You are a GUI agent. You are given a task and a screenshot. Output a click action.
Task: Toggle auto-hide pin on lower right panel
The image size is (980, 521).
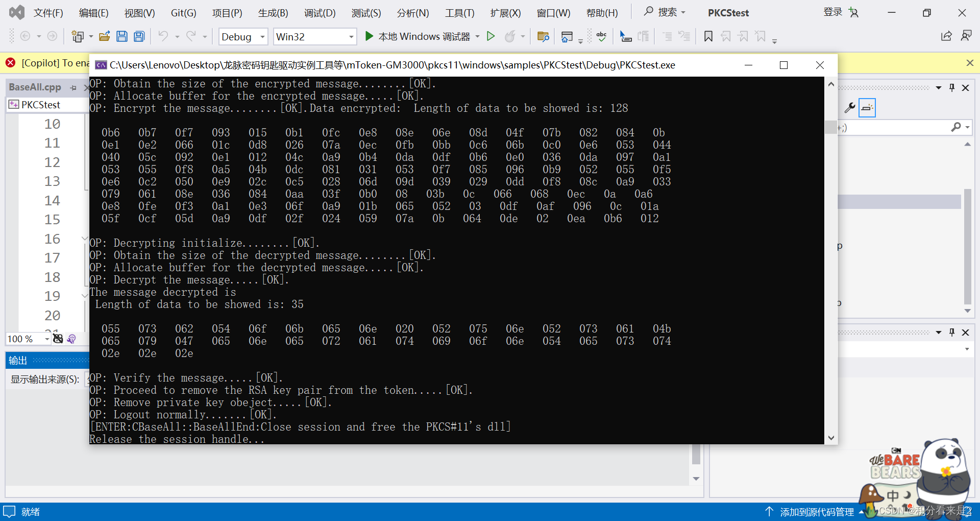(x=952, y=333)
